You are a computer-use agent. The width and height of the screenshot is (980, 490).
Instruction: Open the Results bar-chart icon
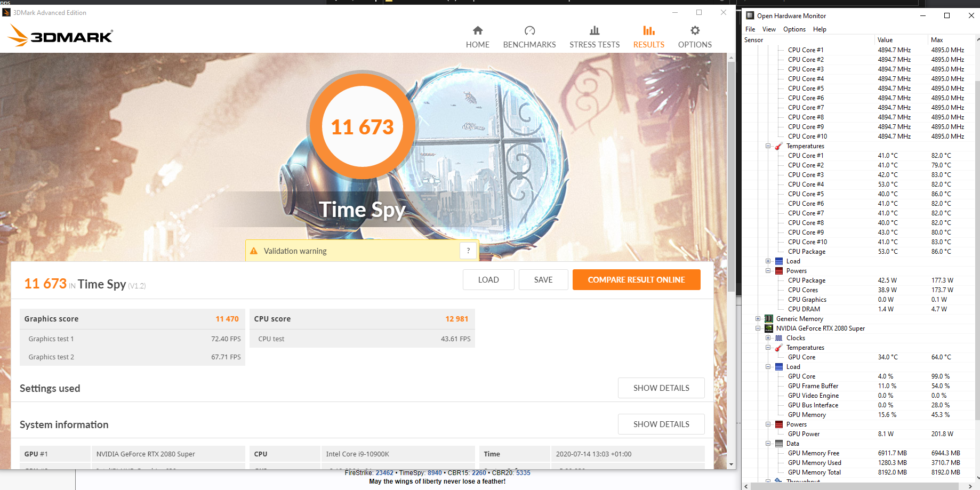coord(649,30)
